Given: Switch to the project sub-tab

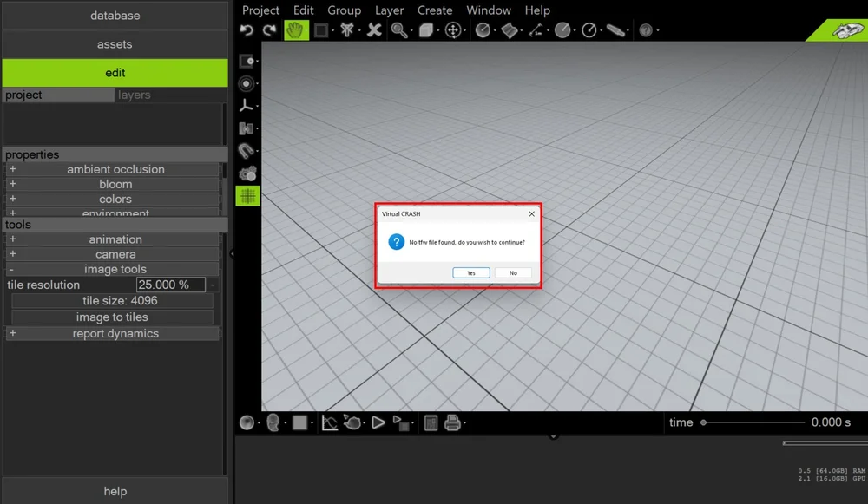Looking at the screenshot, I should tap(58, 95).
